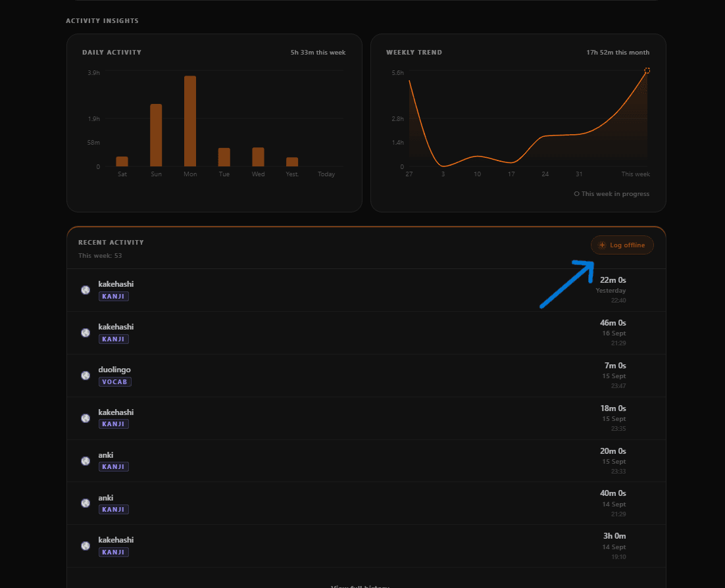Click the KANJI tag on the 46m 0s kakehashi entry
725x588 pixels.
click(x=113, y=339)
